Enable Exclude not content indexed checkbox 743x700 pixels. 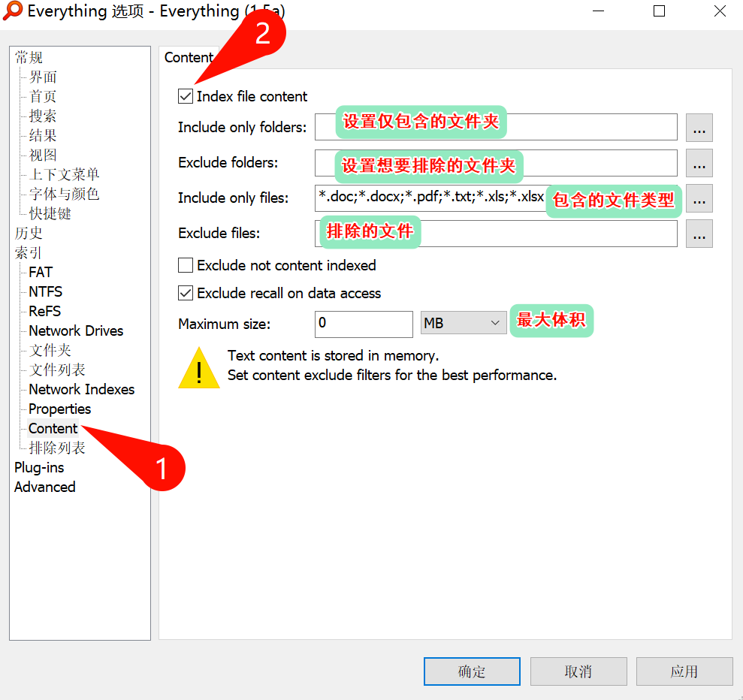click(x=186, y=265)
